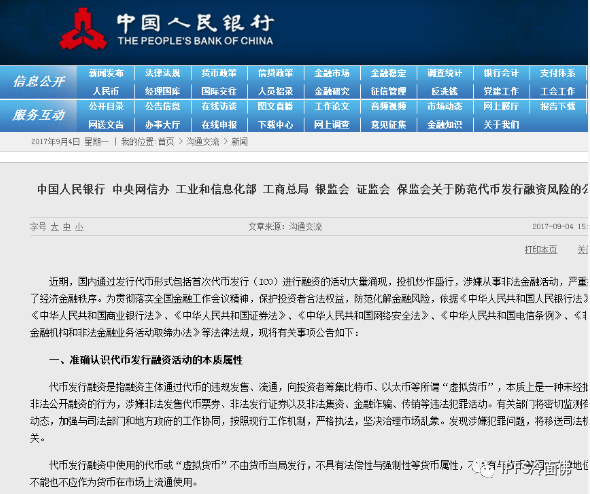Open the 新闻发布 menu item

(106, 73)
